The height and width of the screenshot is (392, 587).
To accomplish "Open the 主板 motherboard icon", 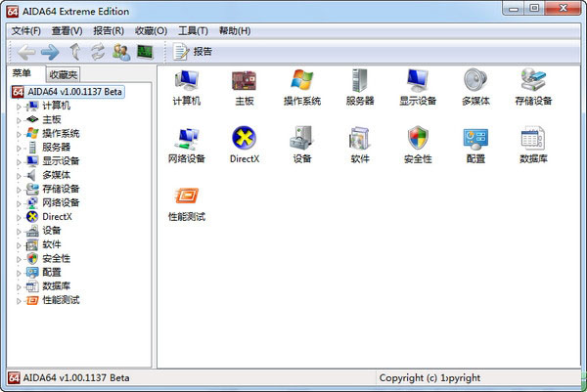I will [x=244, y=82].
